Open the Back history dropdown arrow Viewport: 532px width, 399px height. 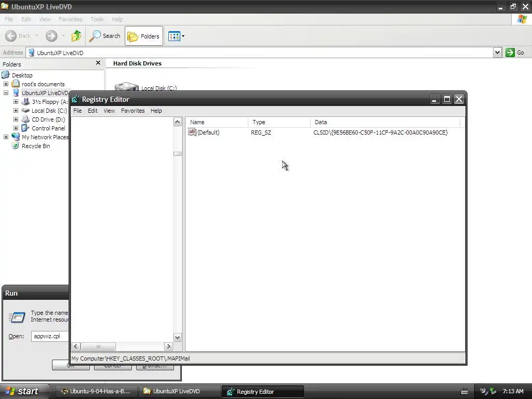pyautogui.click(x=37, y=36)
